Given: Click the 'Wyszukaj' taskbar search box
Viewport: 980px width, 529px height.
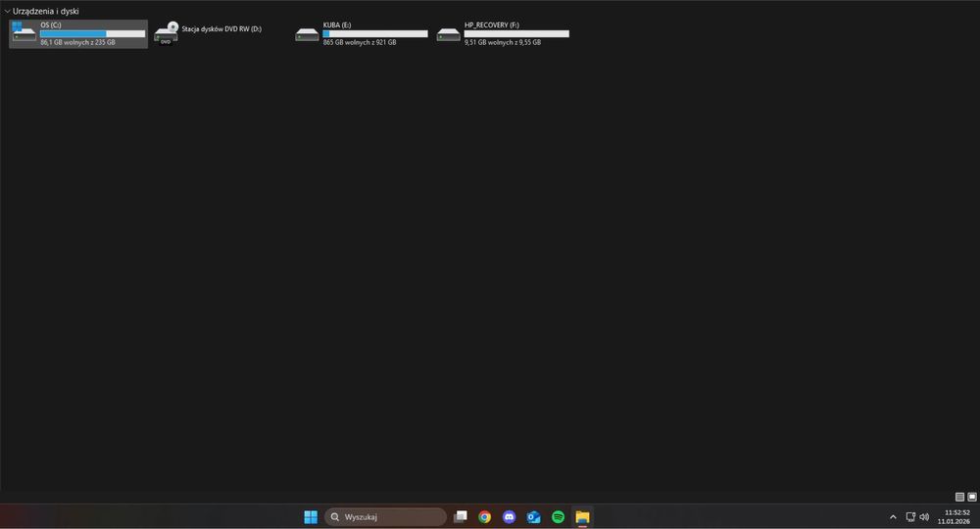Looking at the screenshot, I should (x=385, y=517).
